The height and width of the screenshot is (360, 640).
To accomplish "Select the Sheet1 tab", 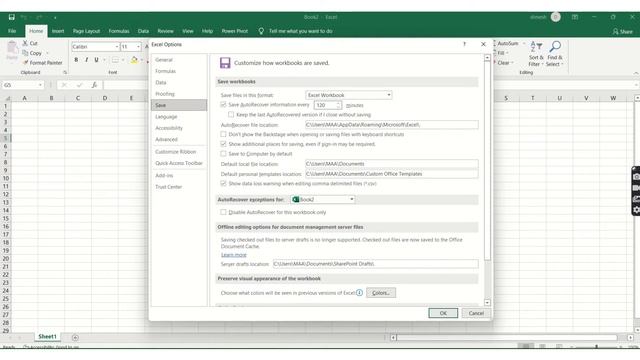I will click(47, 337).
